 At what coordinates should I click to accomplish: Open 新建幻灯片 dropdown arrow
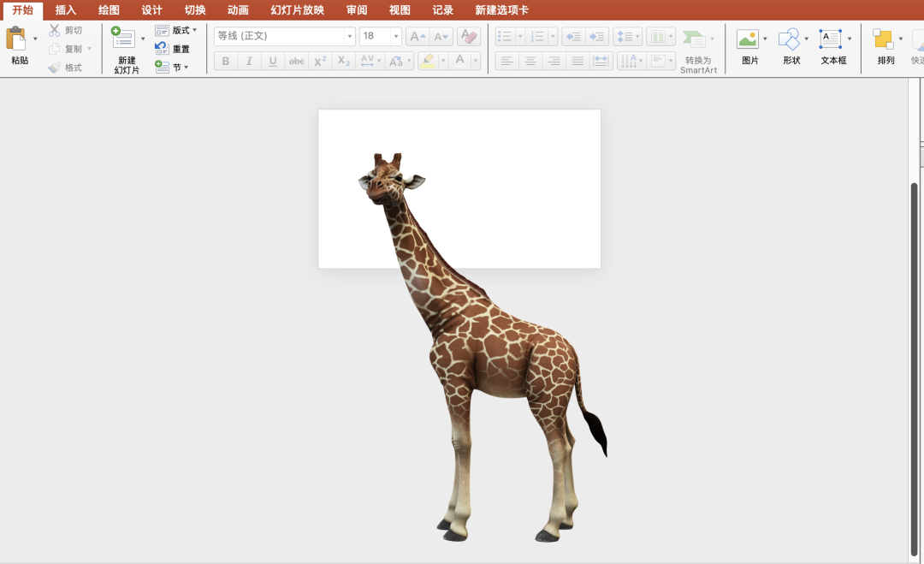143,39
